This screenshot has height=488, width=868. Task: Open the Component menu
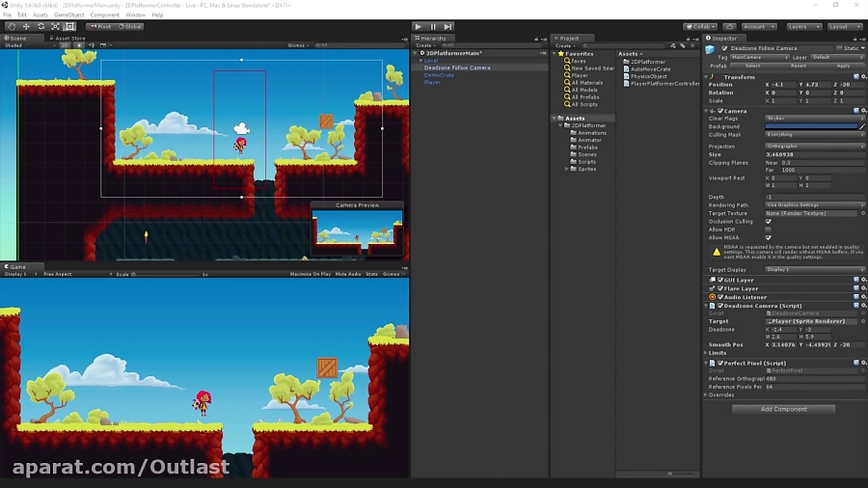[x=104, y=14]
